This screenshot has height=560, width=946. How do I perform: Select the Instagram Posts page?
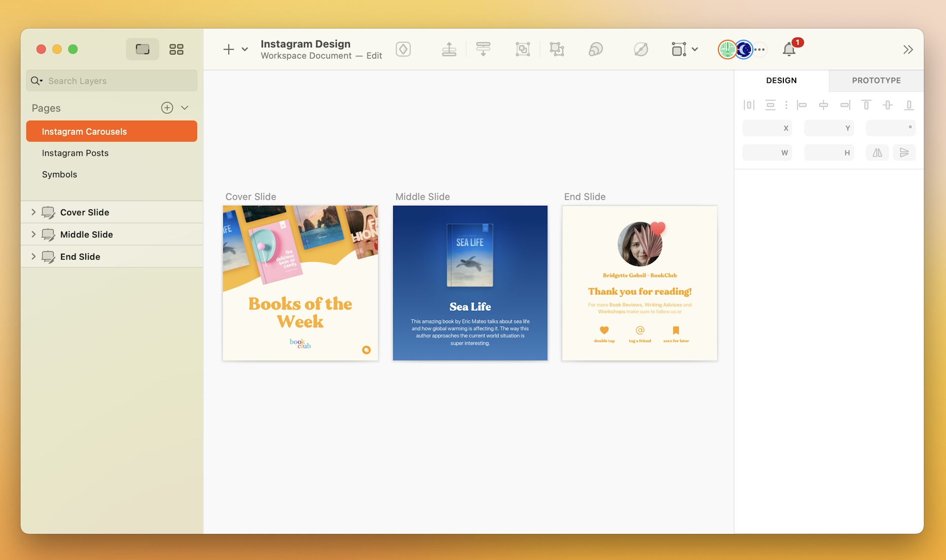(75, 153)
